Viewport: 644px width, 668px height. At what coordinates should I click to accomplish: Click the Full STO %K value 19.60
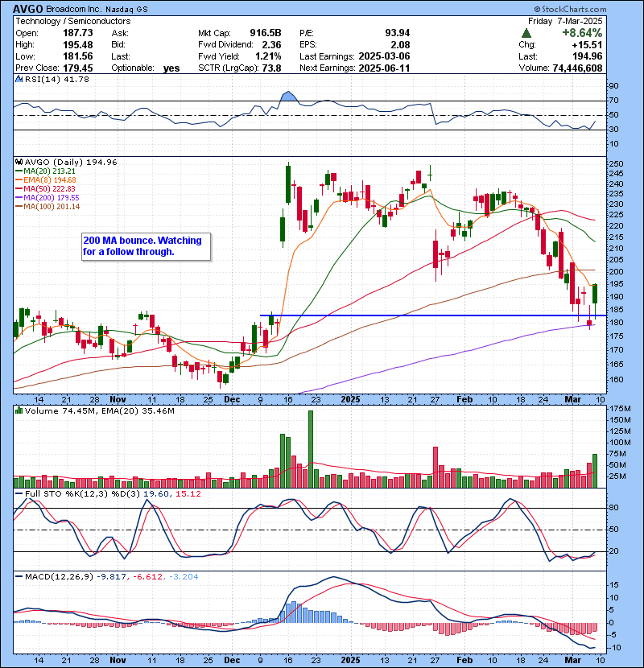coord(156,494)
